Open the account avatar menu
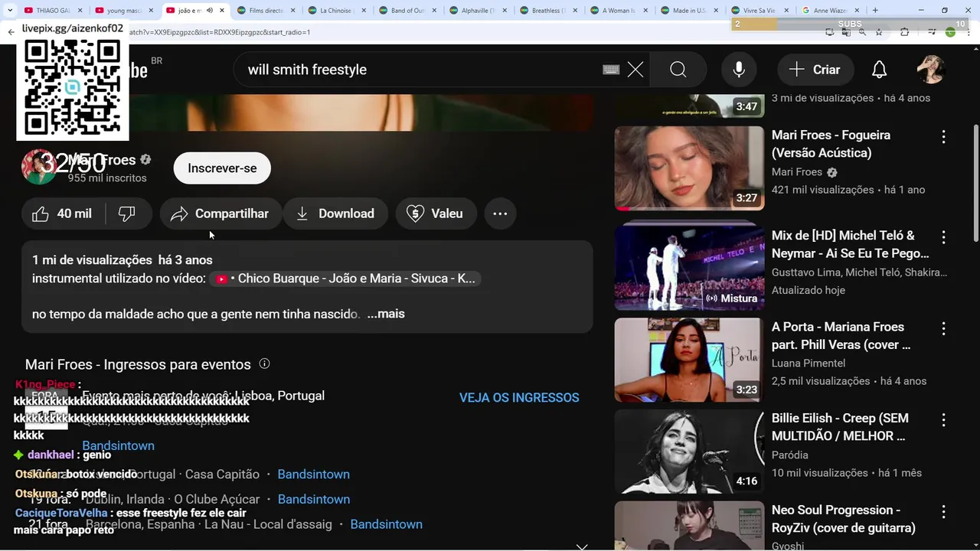The height and width of the screenshot is (551, 980). (x=931, y=70)
